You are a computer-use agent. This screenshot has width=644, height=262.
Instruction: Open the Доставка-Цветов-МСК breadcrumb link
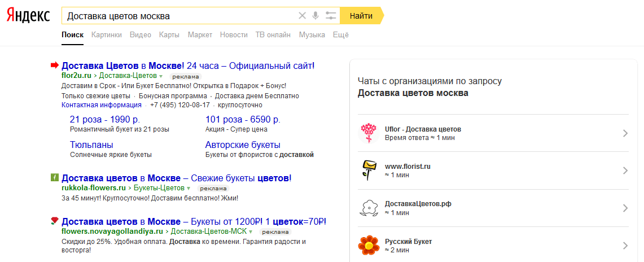point(209,231)
